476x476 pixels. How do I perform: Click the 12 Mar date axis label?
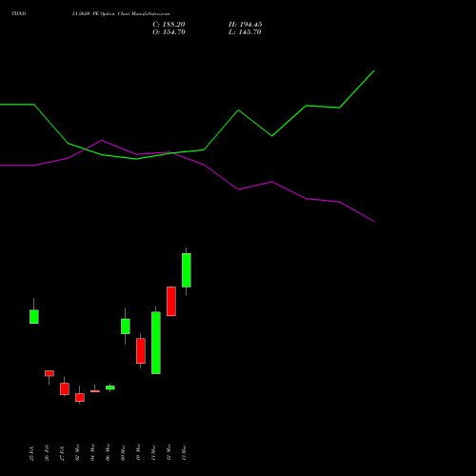pyautogui.click(x=169, y=453)
